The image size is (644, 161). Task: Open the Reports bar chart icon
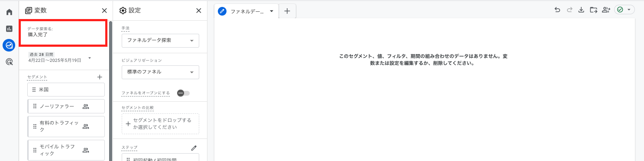9,29
